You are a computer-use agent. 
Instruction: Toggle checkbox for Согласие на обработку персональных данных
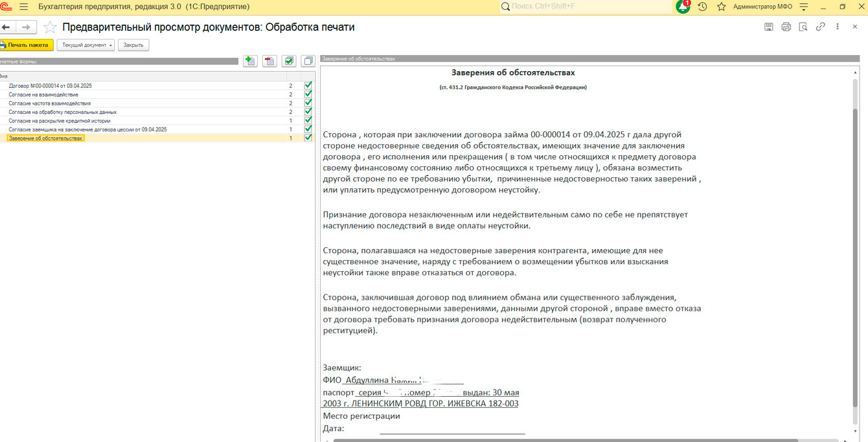[308, 111]
